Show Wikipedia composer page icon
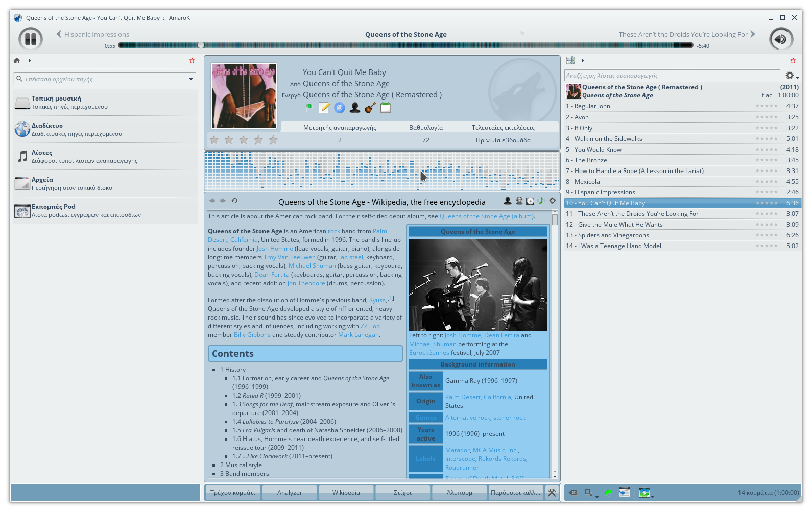 pos(519,201)
